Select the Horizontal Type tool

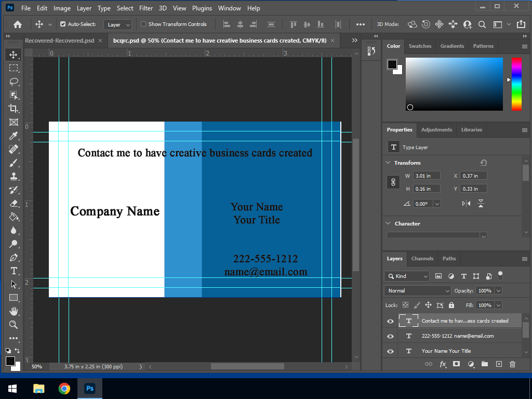click(x=14, y=271)
